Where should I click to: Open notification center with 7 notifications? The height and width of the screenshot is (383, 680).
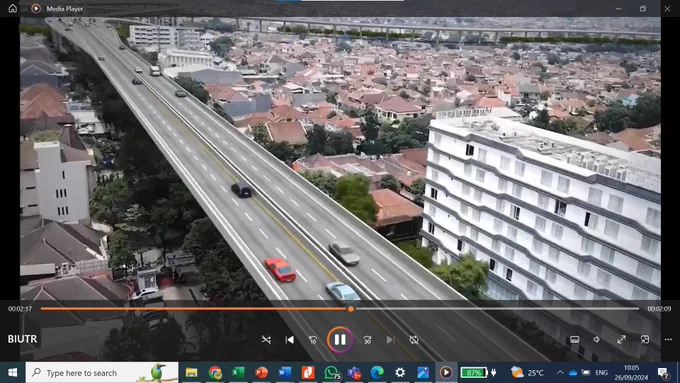[663, 373]
